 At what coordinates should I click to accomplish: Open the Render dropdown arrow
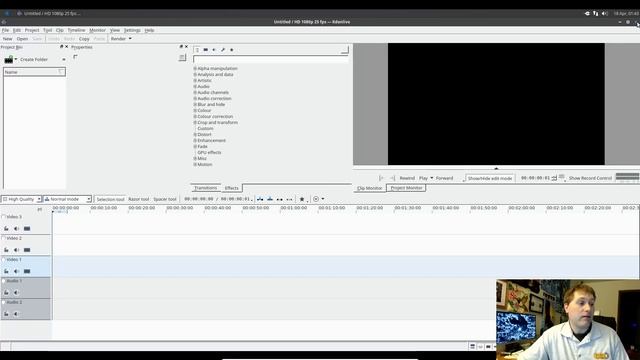click(130, 39)
